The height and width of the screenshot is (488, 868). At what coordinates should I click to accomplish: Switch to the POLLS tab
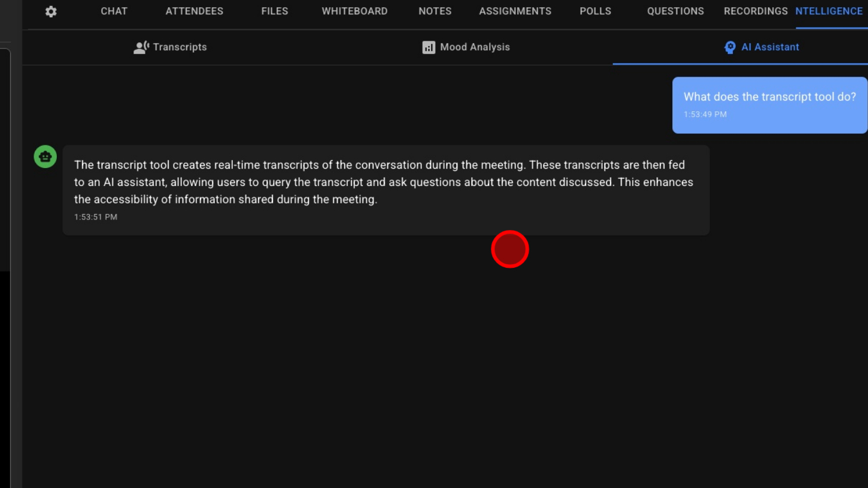coord(595,11)
